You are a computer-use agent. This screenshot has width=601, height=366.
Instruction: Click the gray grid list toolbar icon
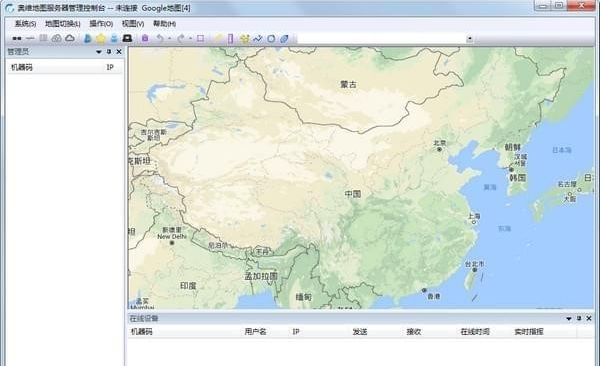click(x=43, y=38)
